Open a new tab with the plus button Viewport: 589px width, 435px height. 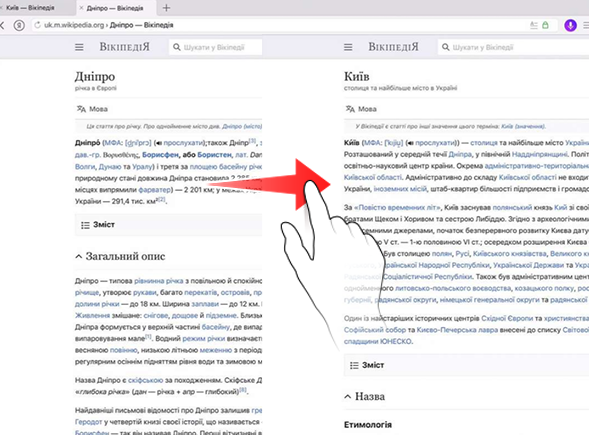coord(166,8)
